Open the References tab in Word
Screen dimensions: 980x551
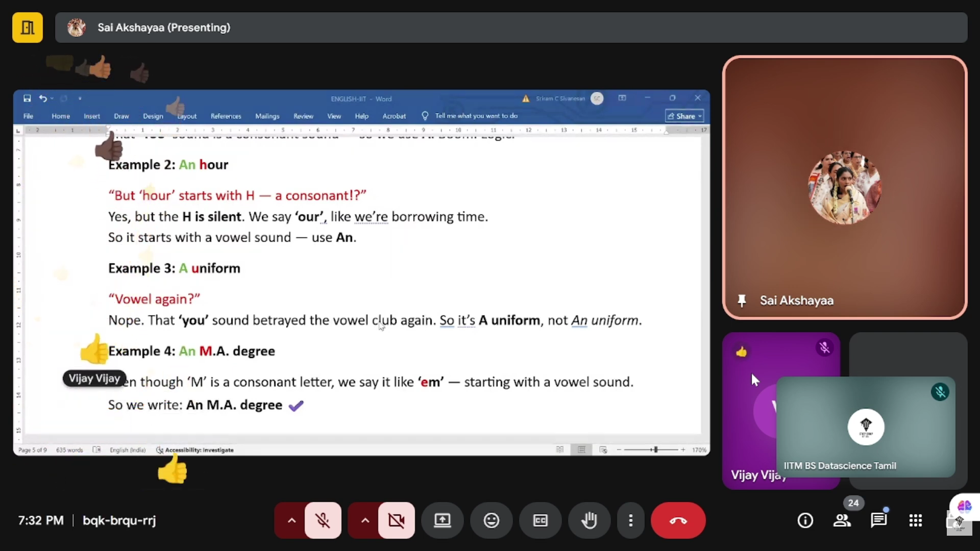click(x=226, y=116)
